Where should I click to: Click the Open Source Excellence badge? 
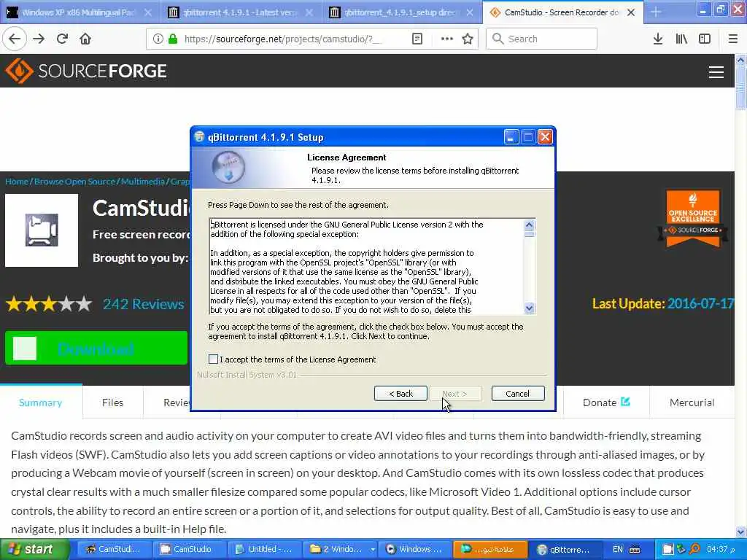pos(693,219)
